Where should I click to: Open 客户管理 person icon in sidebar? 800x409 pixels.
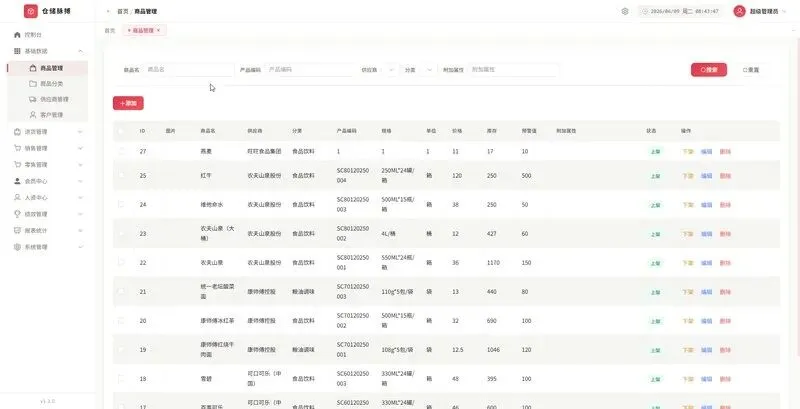pyautogui.click(x=33, y=115)
